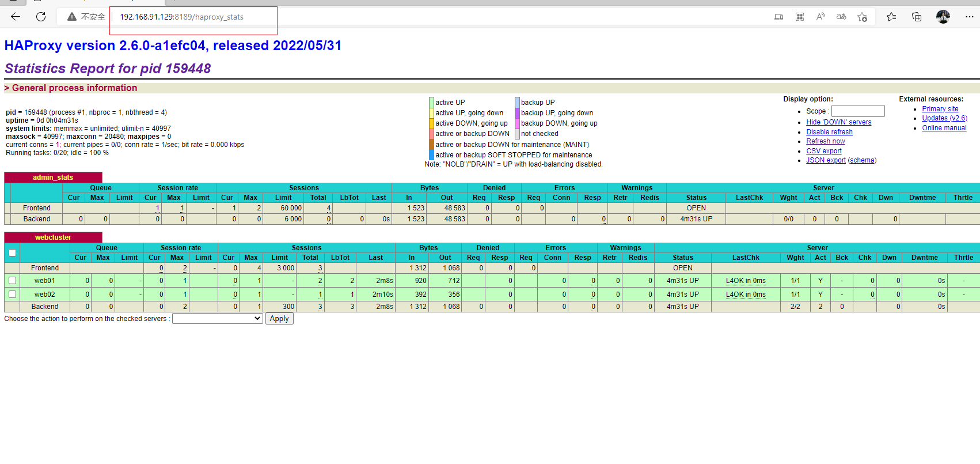Open the server action dropdown
The image size is (980, 464).
click(218, 319)
